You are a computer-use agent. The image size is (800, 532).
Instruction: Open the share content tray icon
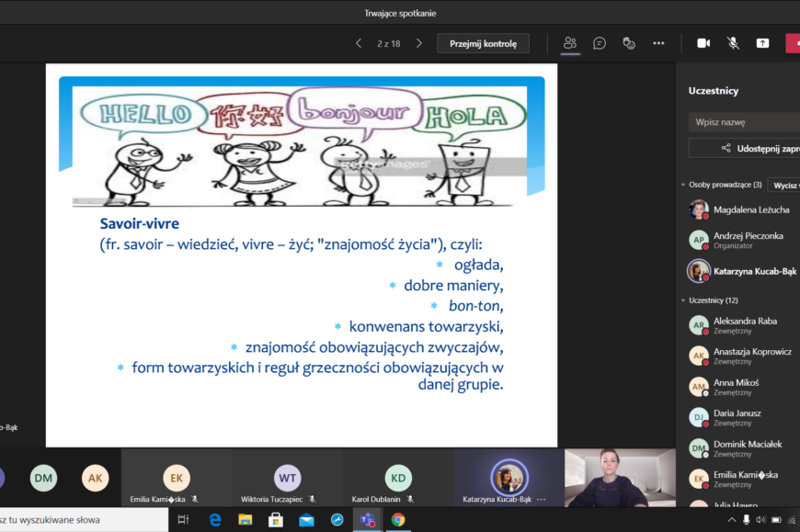pos(762,43)
